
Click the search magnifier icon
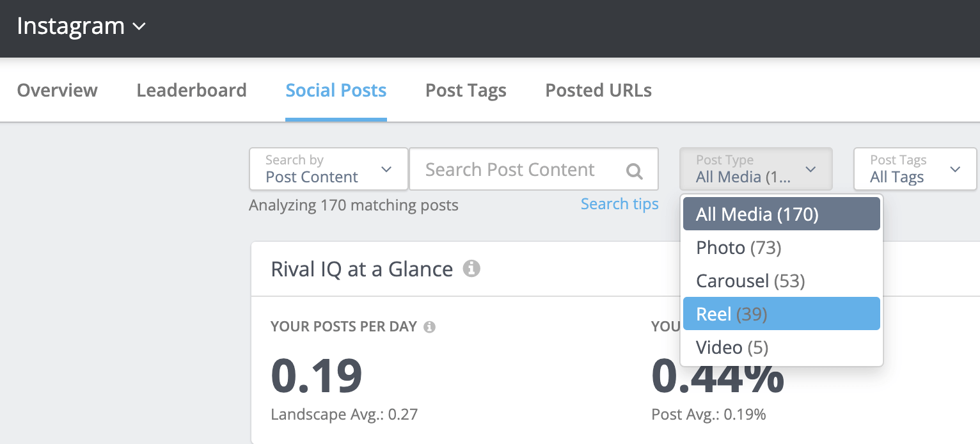coord(634,169)
